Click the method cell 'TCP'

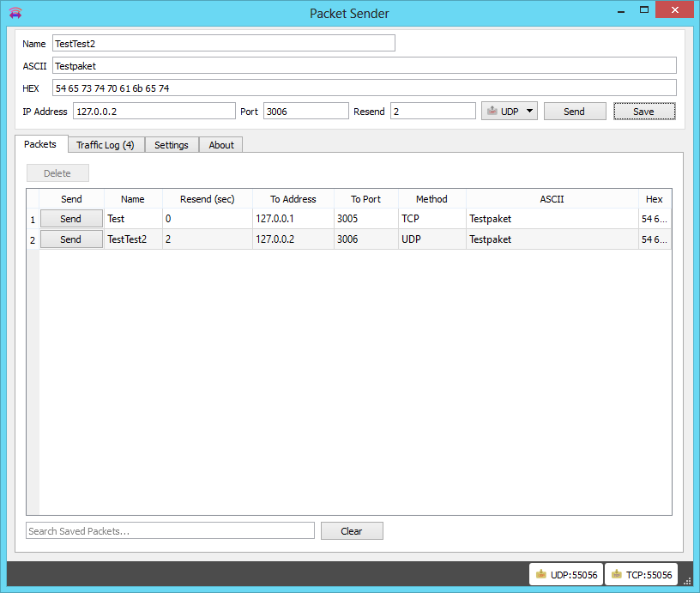point(432,219)
